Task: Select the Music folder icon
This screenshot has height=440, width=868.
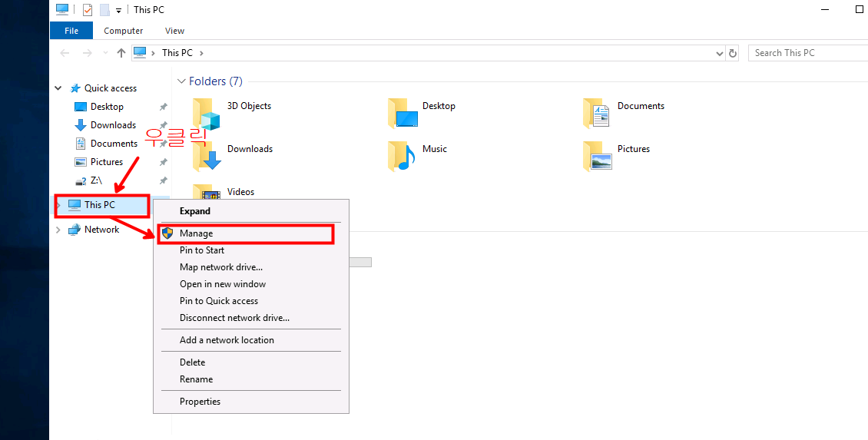Action: tap(401, 156)
